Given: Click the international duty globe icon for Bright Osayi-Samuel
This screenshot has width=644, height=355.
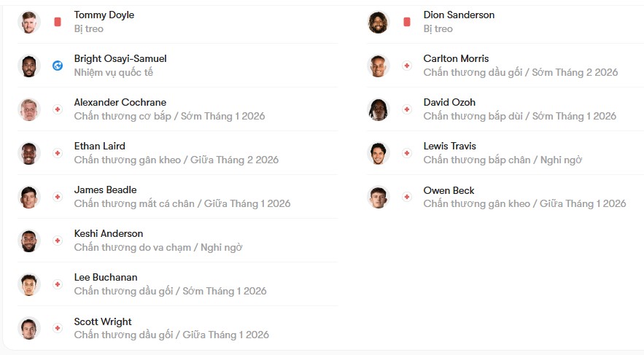Looking at the screenshot, I should (58, 66).
